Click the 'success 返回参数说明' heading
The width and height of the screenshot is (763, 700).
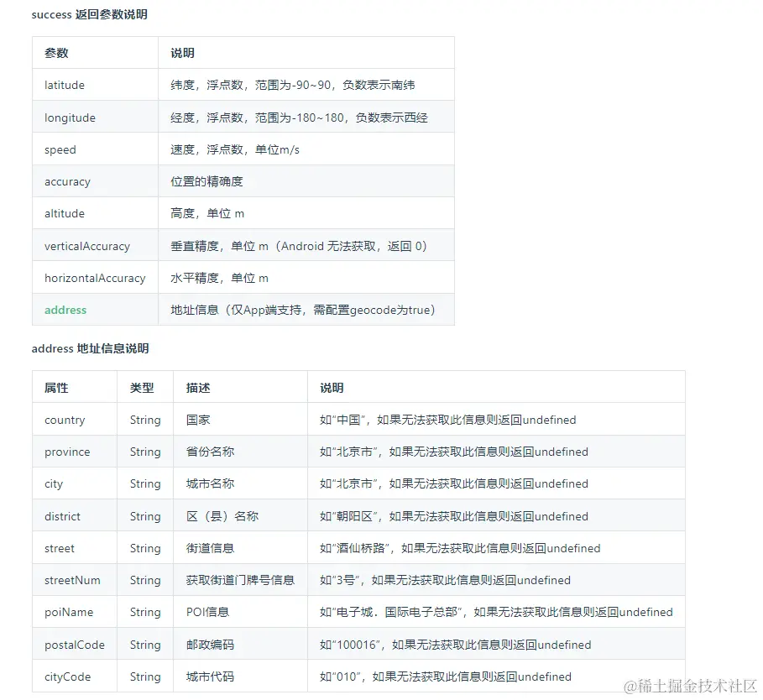tap(90, 14)
